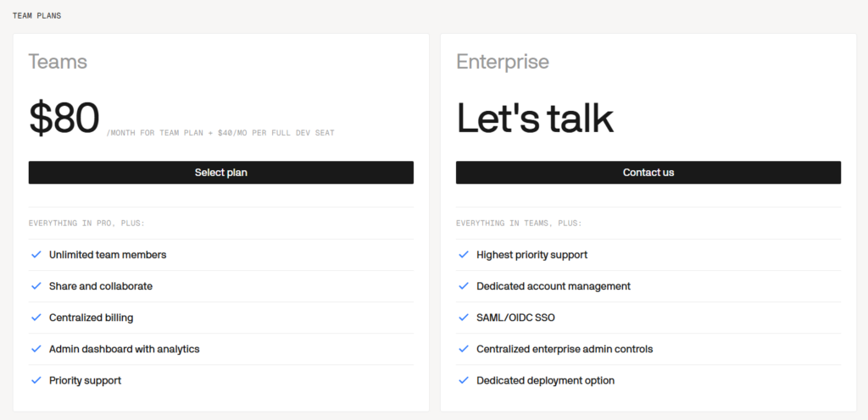
Task: Click the Select plan button
Action: pyautogui.click(x=221, y=173)
